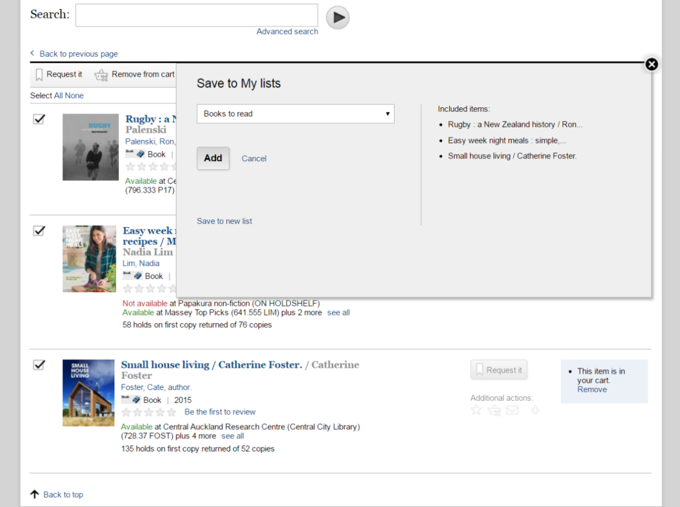The width and height of the screenshot is (680, 507).
Task: Click the search go arrow button
Action: coord(338,17)
